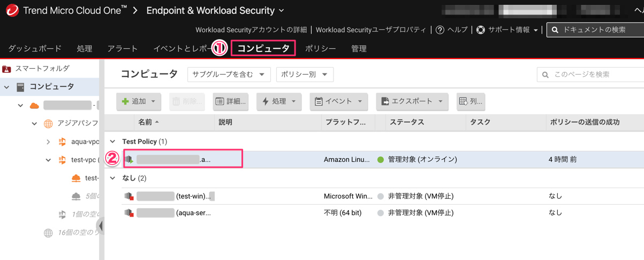Image resolution: width=644 pixels, height=260 pixels.
Task: Select the orange test- subnet item
Action: pyautogui.click(x=85, y=178)
